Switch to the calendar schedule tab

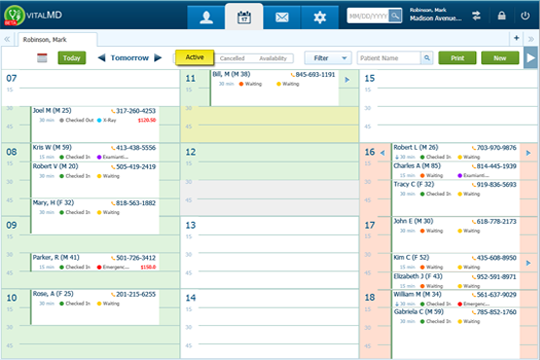(x=244, y=17)
